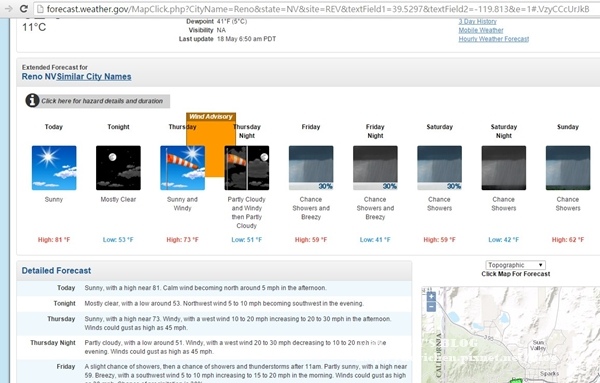The image size is (600, 383).
Task: Open the 3 Day History link
Action: pos(478,21)
